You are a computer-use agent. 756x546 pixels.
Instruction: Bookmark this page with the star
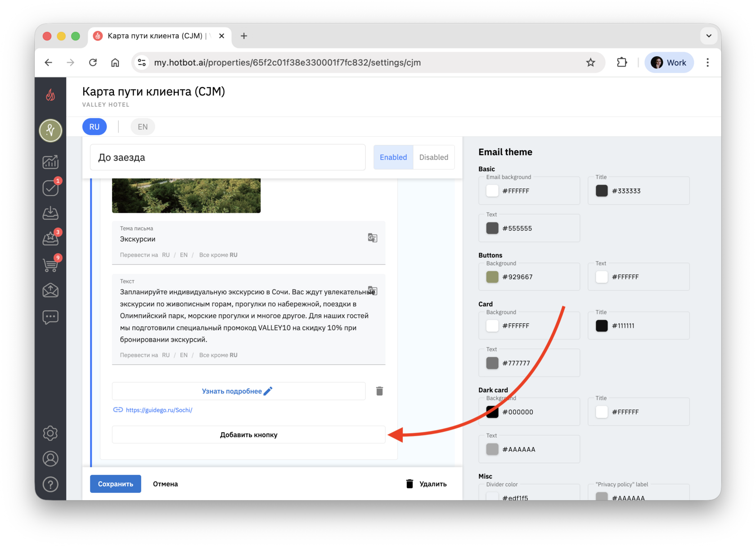point(590,63)
